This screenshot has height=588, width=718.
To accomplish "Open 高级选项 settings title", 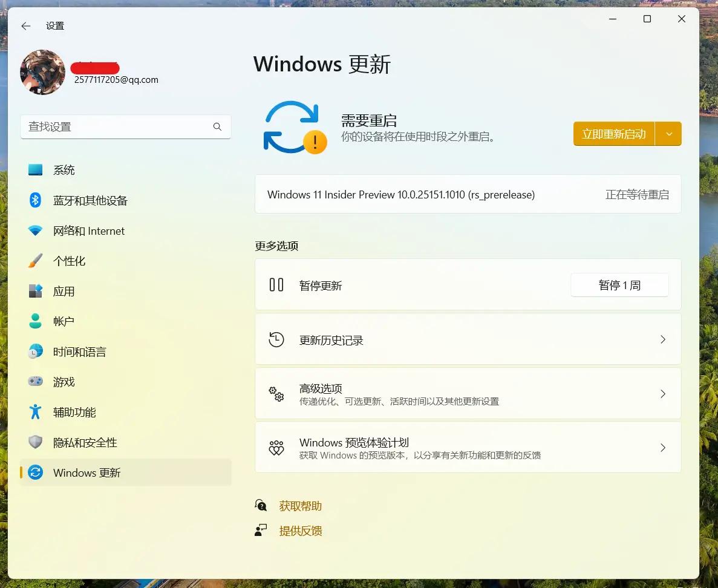I will [321, 388].
